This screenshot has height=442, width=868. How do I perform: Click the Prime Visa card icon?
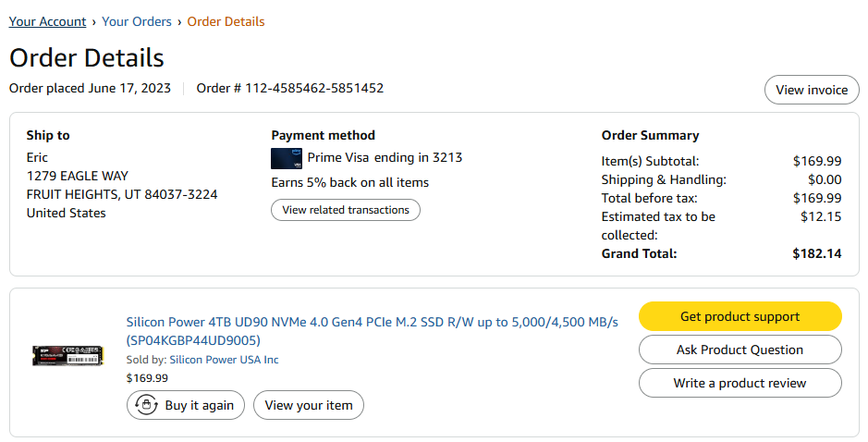pyautogui.click(x=287, y=158)
